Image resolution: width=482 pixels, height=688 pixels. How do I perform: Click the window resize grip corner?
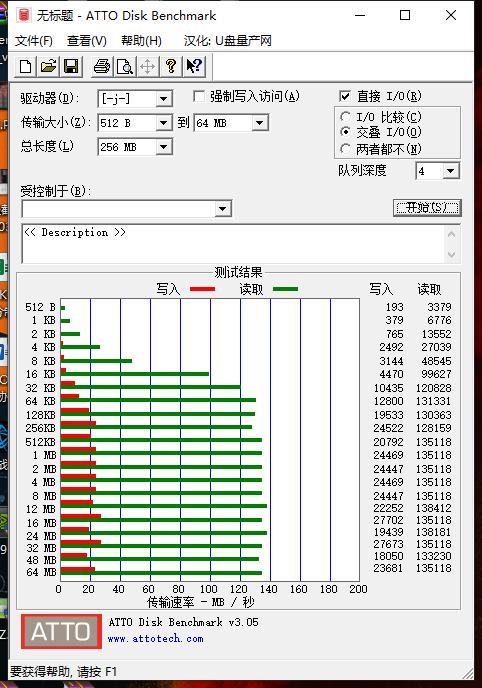point(468,673)
